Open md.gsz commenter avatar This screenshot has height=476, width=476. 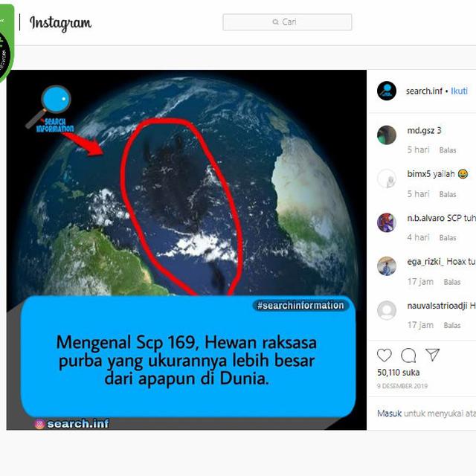pyautogui.click(x=387, y=135)
